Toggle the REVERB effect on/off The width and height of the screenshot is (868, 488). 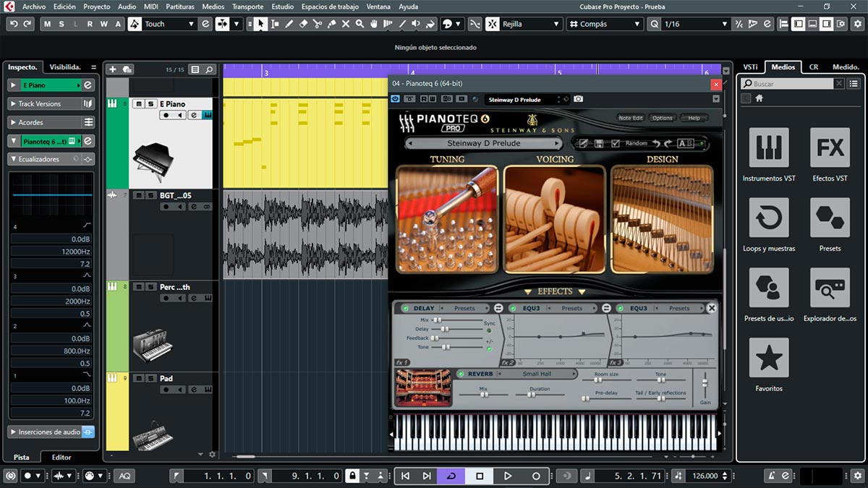460,374
